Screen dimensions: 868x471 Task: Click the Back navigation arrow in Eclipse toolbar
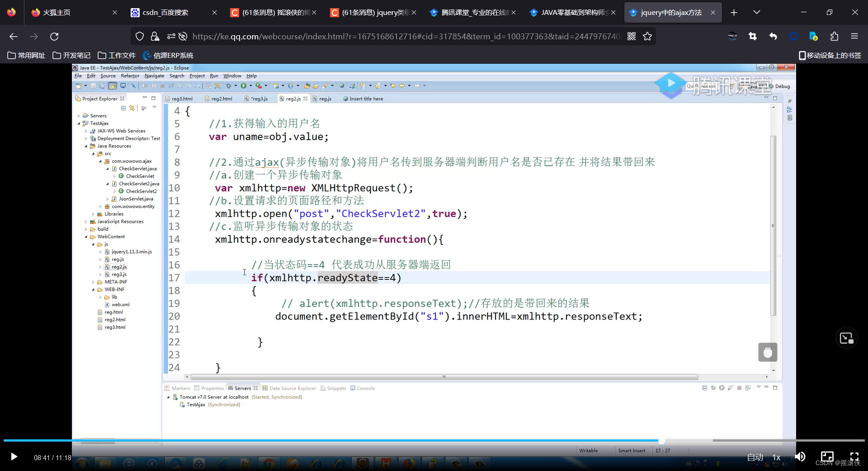(402, 86)
